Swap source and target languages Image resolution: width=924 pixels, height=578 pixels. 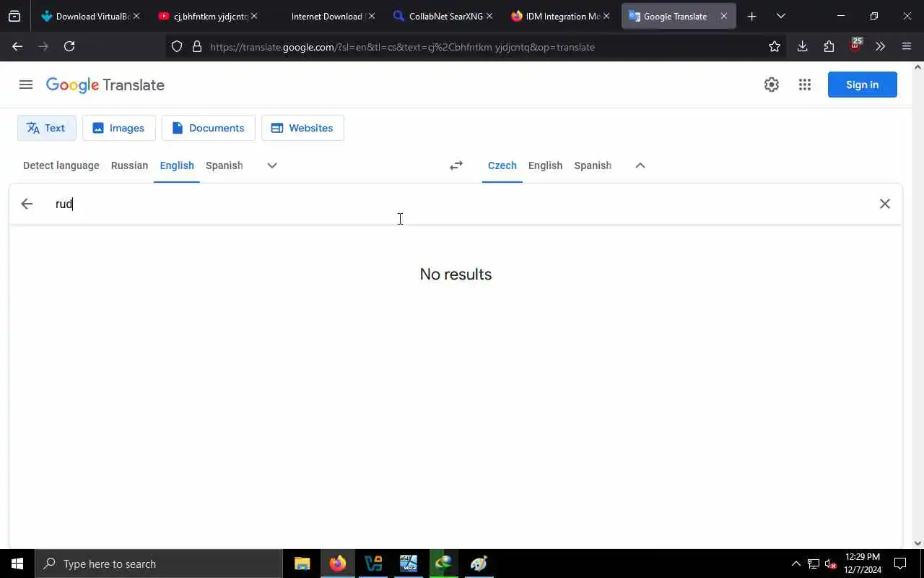point(456,165)
